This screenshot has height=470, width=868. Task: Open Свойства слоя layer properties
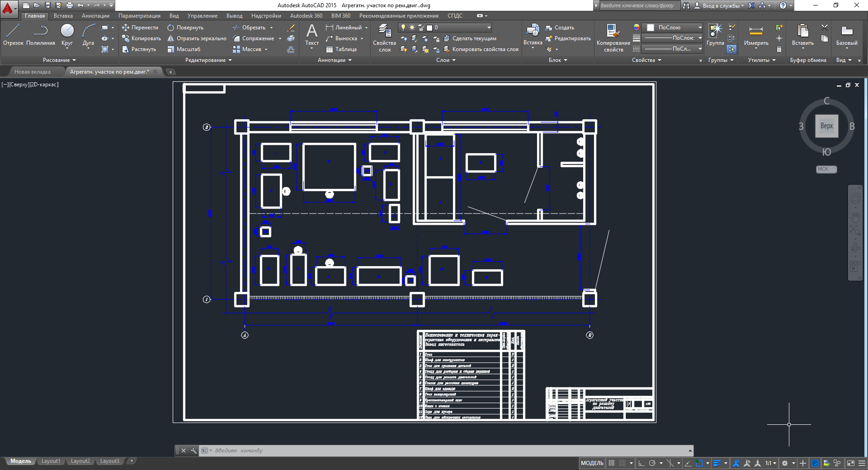click(x=384, y=38)
